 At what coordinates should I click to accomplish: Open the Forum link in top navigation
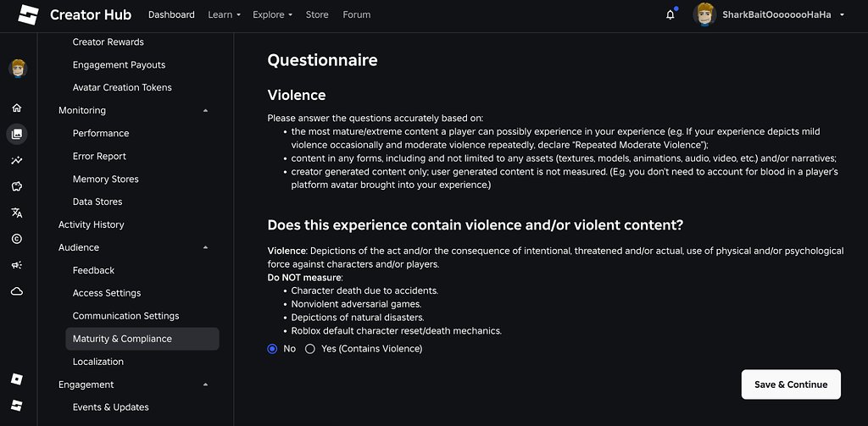click(x=356, y=15)
